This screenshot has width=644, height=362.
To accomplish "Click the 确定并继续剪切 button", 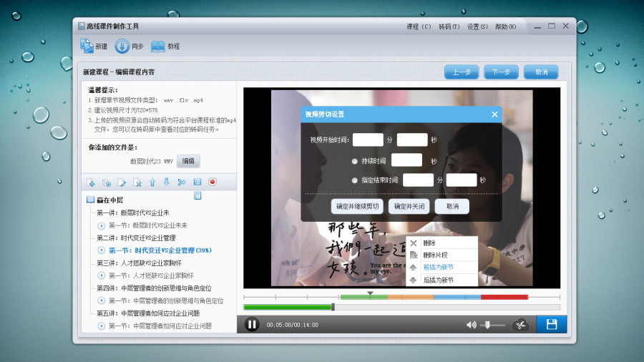I will point(357,206).
